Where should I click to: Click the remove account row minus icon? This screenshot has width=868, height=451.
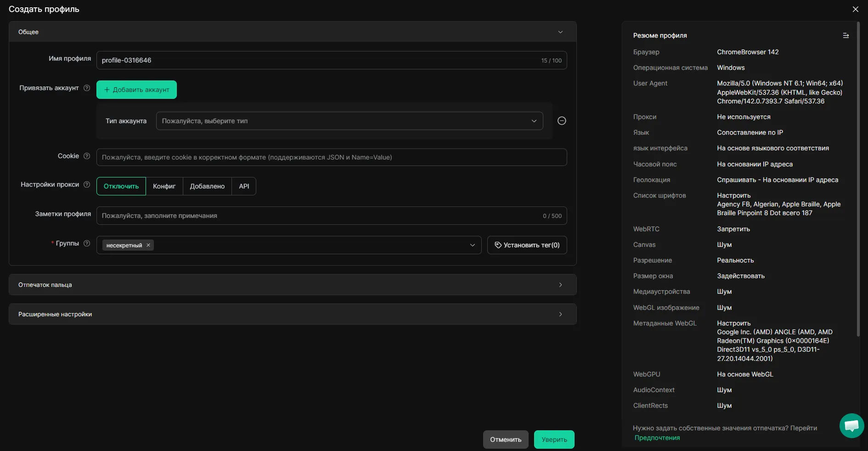pos(561,121)
